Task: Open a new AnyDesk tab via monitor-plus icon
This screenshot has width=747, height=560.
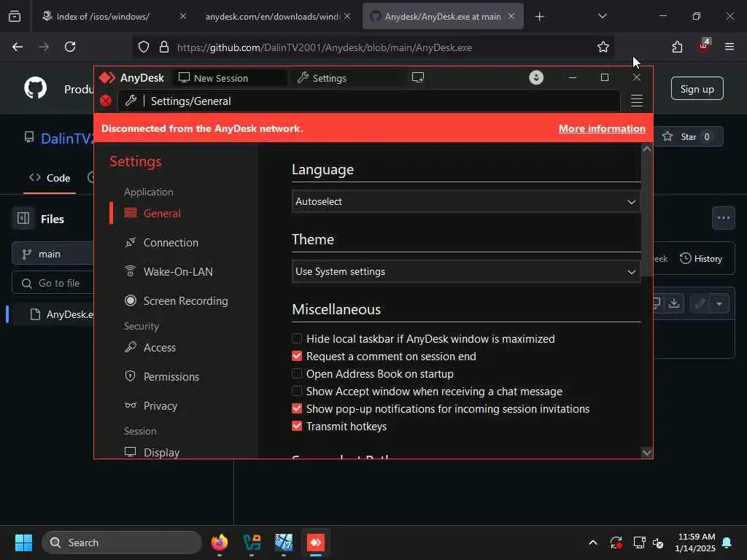Action: pos(418,77)
